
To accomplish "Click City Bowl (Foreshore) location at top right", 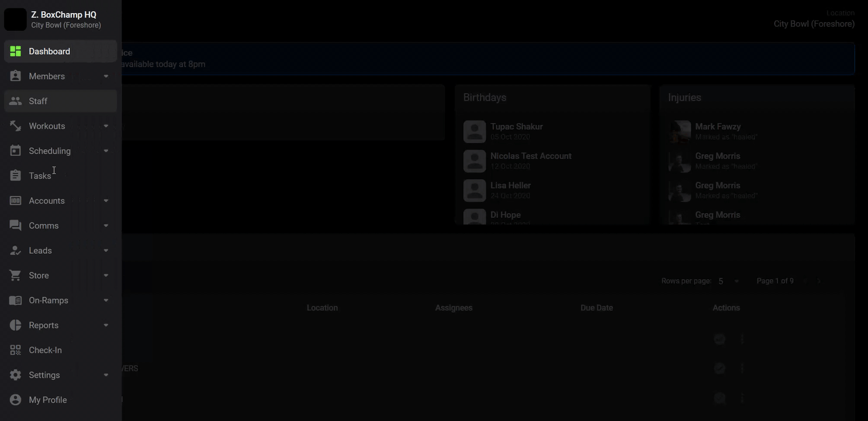I will [814, 24].
